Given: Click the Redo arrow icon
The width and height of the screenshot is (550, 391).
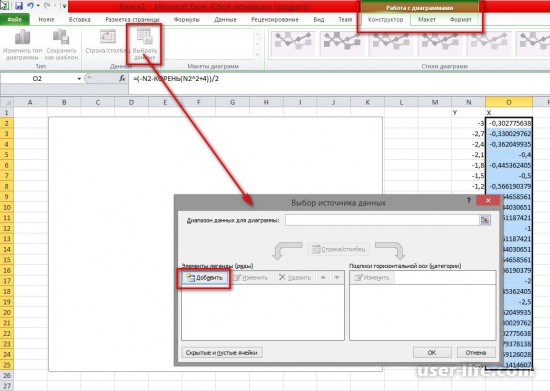Looking at the screenshot, I should pyautogui.click(x=47, y=6).
